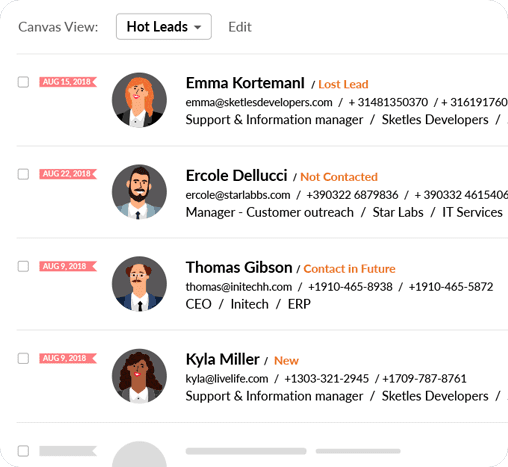Click Kyla Miller's avatar image
This screenshot has width=508, height=467.
pyautogui.click(x=139, y=376)
